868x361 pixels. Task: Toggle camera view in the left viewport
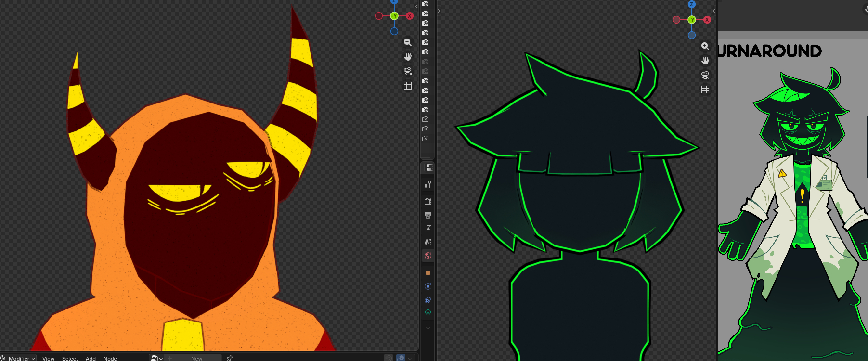tap(408, 71)
